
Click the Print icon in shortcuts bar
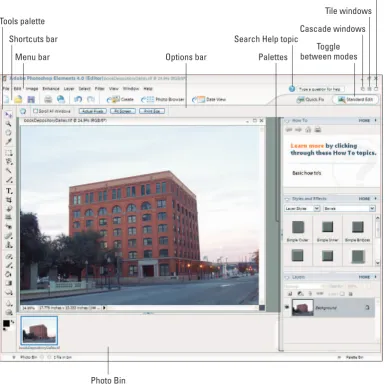pyautogui.click(x=48, y=99)
